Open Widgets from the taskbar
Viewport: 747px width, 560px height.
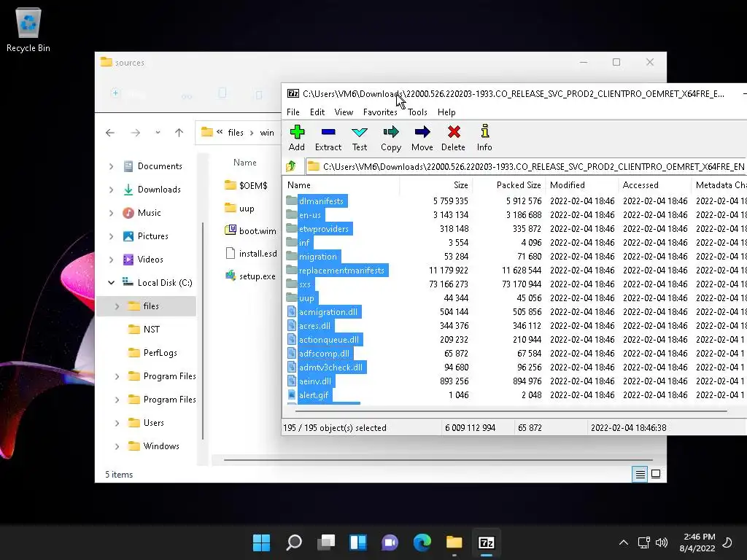coord(358,542)
